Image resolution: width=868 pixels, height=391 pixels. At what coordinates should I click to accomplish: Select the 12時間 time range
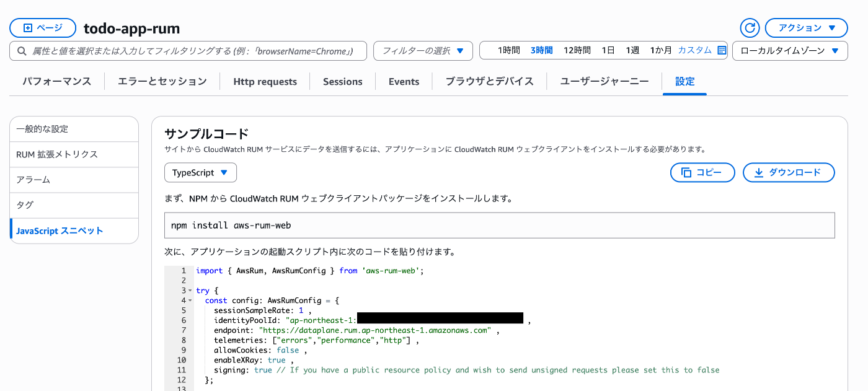(x=577, y=50)
